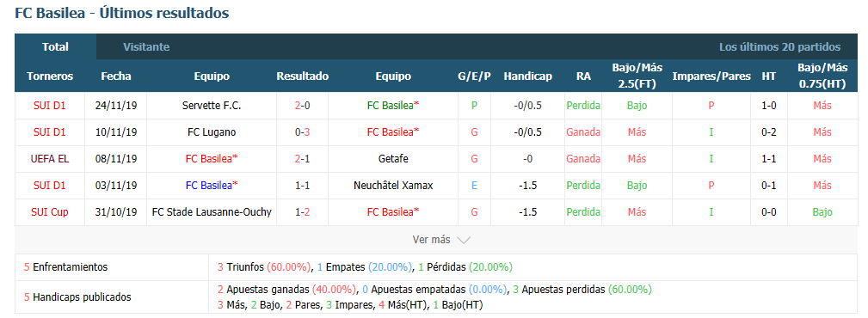This screenshot has height=318, width=868.
Task: Click the Impares/Pares column header
Action: (x=711, y=76)
